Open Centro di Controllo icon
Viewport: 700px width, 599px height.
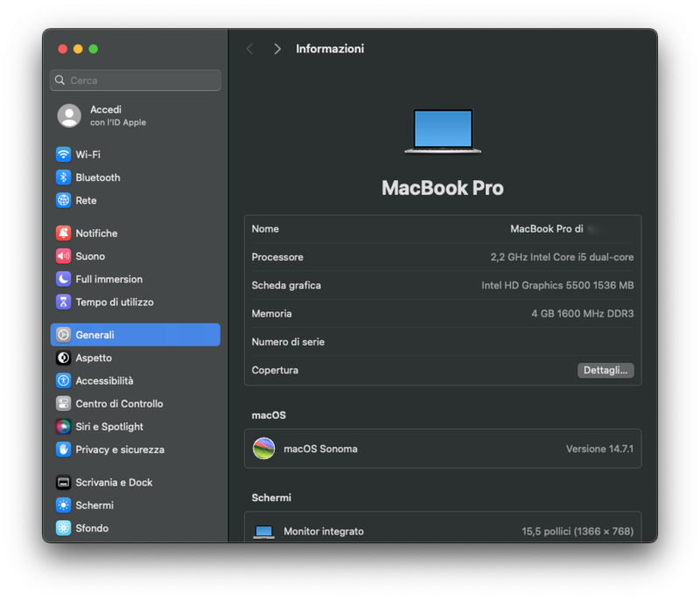click(63, 404)
